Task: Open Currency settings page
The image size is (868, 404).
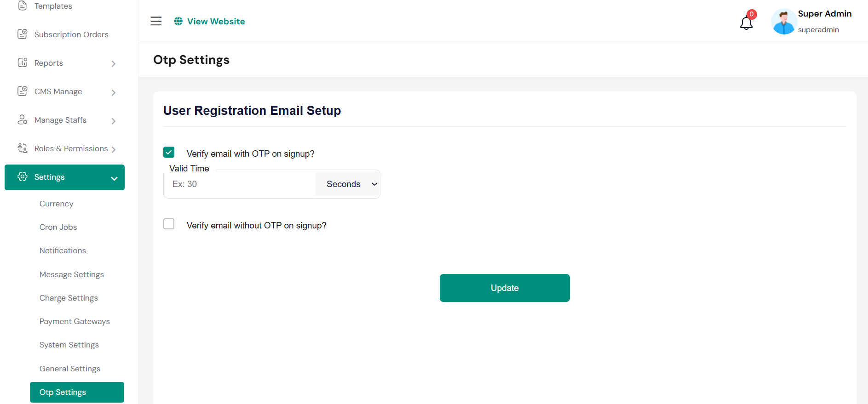Action: tap(57, 204)
